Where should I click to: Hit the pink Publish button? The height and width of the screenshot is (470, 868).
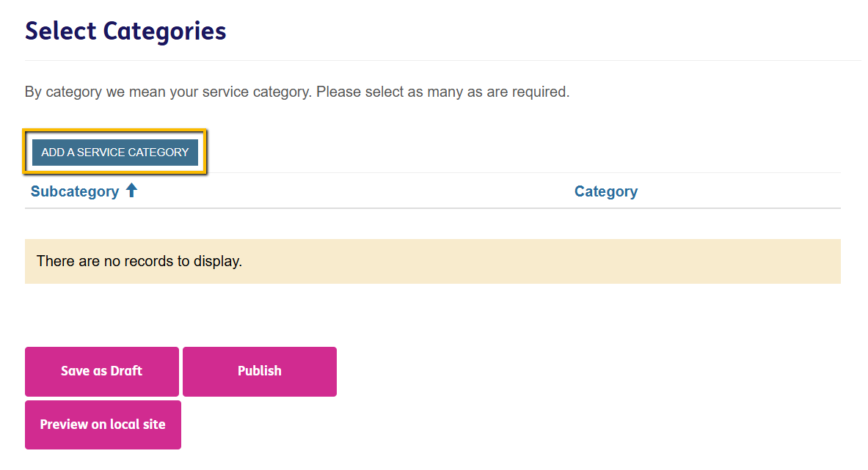[259, 371]
